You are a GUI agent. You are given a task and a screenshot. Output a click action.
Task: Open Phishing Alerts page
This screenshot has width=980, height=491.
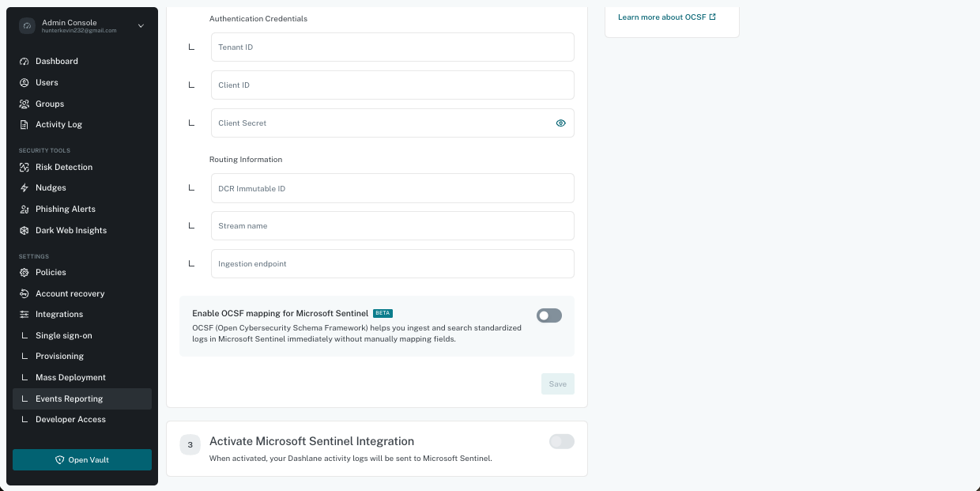82,209
